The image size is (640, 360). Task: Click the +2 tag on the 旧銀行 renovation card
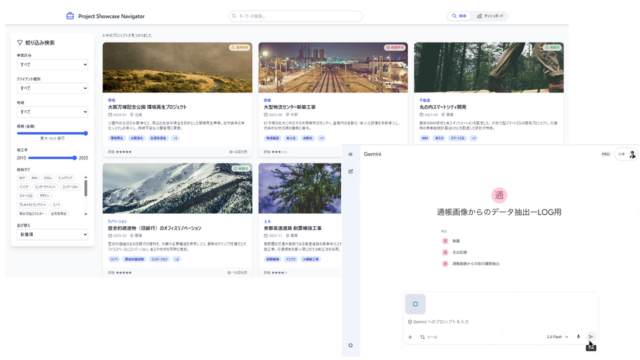click(x=176, y=259)
